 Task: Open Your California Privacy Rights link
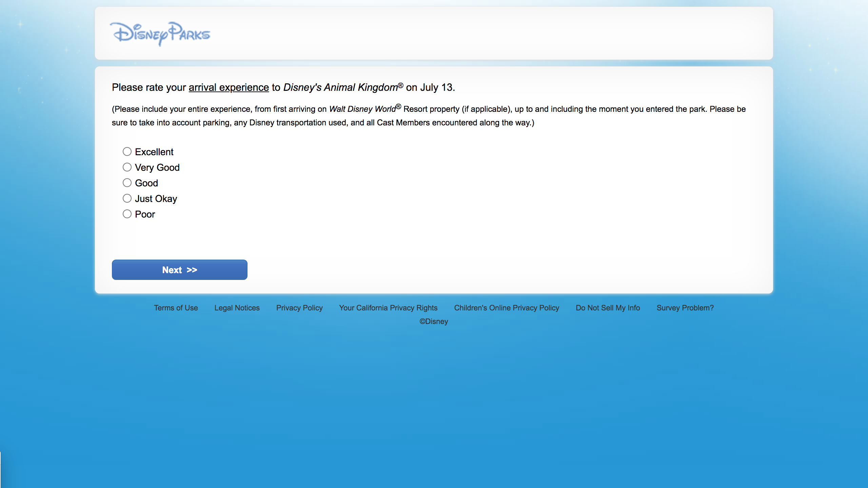(x=388, y=308)
